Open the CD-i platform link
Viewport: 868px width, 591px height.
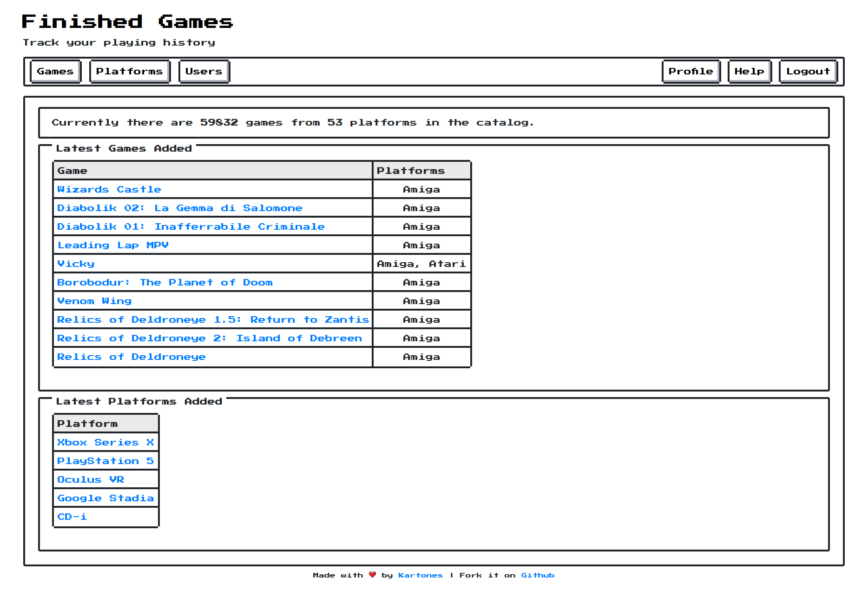(x=72, y=517)
